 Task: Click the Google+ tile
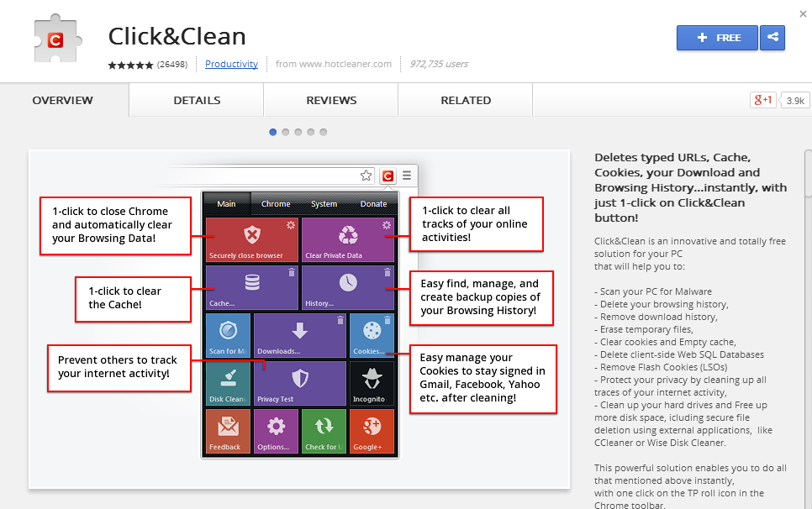tap(372, 432)
